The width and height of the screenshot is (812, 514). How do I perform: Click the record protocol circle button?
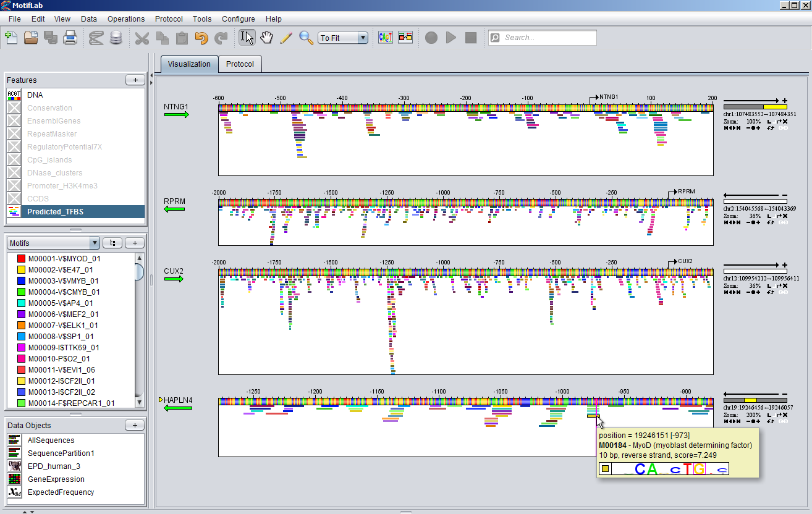click(431, 38)
